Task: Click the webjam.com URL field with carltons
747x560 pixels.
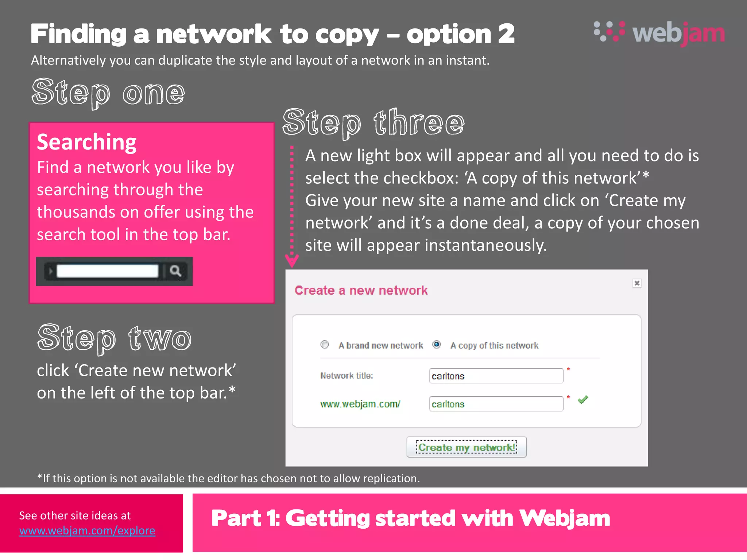Action: (496, 404)
